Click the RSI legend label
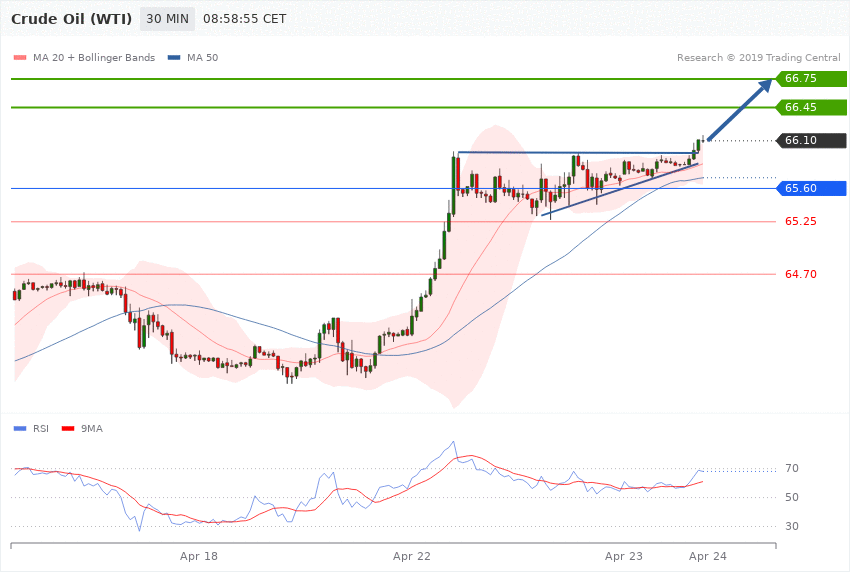The image size is (850, 576). point(41,429)
